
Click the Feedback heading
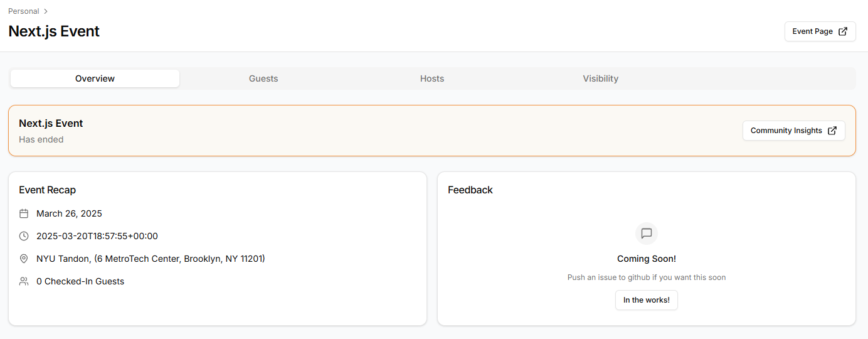(470, 190)
